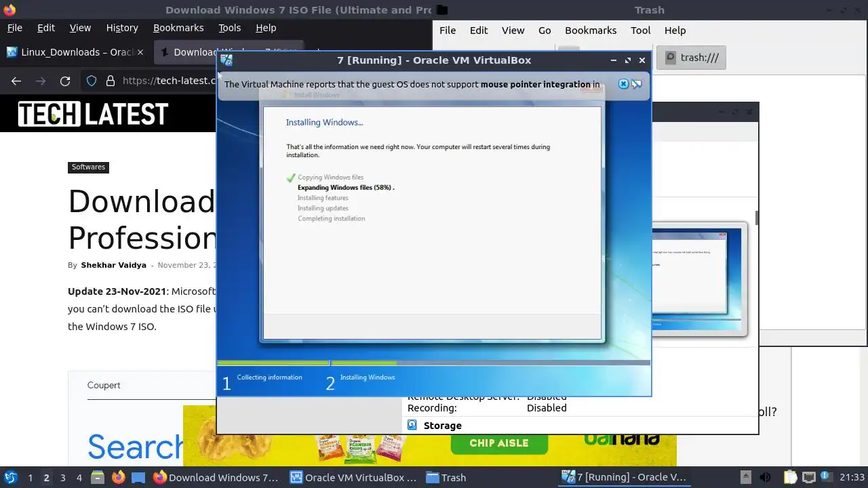Click the tracking protection shield icon
Screen dimensions: 868x488
click(92, 81)
